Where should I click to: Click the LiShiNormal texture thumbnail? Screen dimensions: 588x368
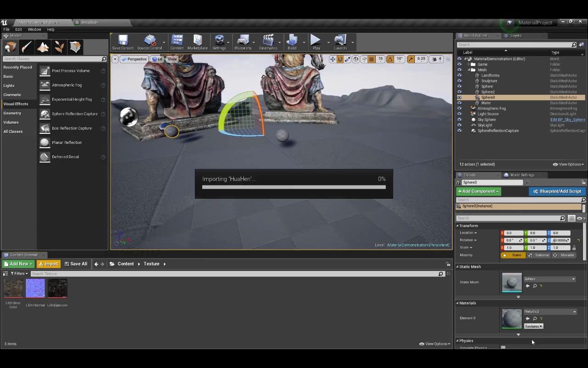pos(35,288)
